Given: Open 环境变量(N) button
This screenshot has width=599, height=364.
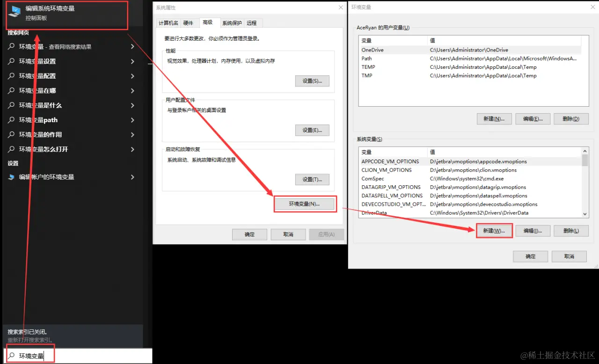Looking at the screenshot, I should 305,204.
